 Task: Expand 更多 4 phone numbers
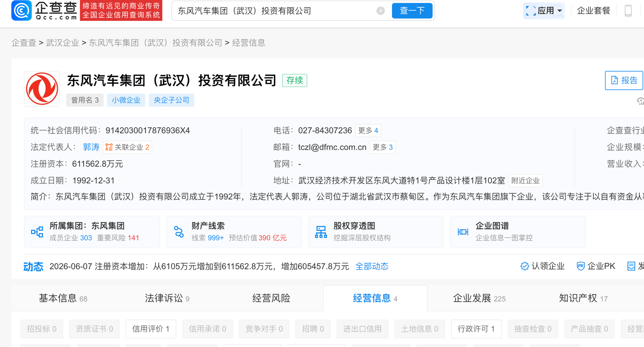(x=368, y=130)
